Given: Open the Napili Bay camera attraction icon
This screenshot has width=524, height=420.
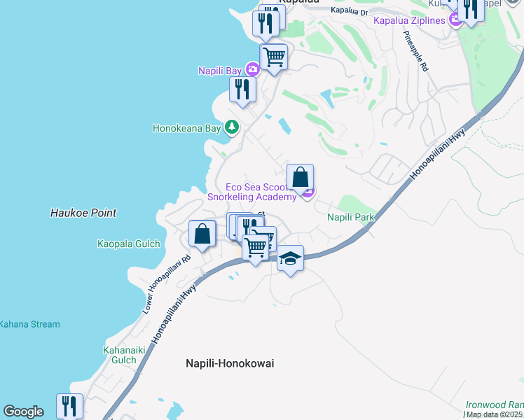Looking at the screenshot, I should [252, 69].
